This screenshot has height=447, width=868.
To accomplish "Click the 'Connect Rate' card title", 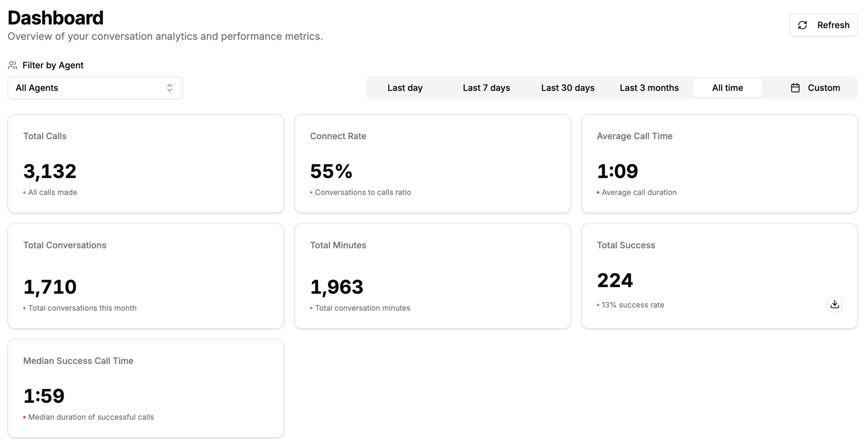I will [338, 136].
